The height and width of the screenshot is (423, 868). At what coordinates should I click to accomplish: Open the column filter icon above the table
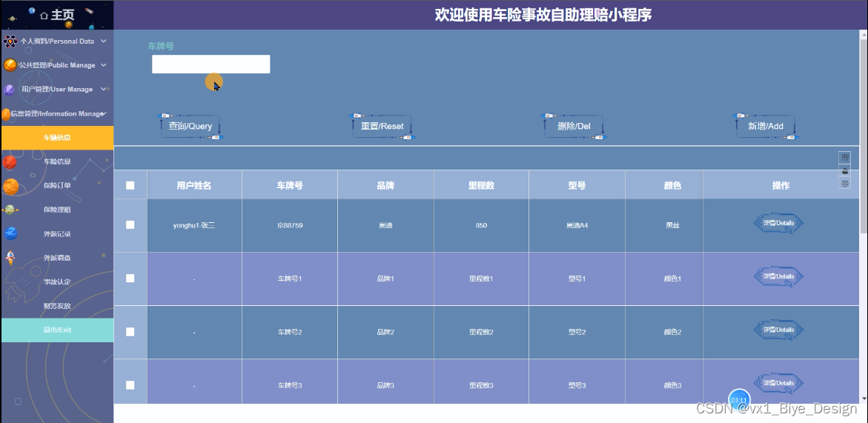(845, 158)
